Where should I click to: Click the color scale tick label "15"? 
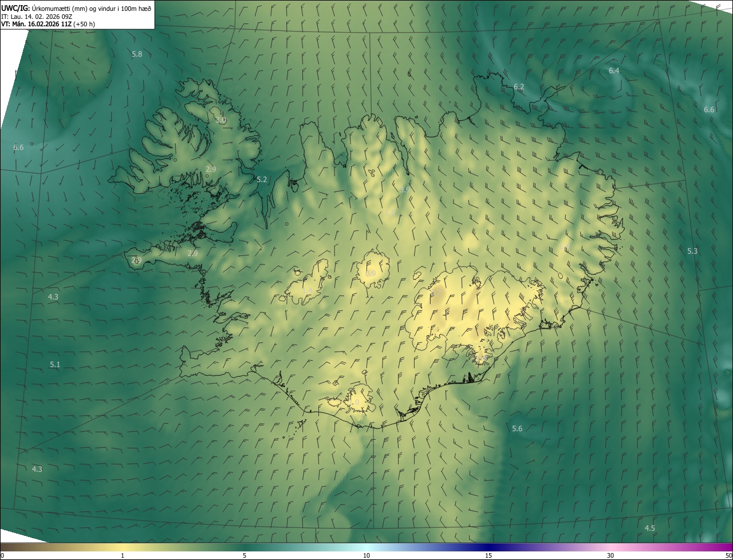(488, 555)
